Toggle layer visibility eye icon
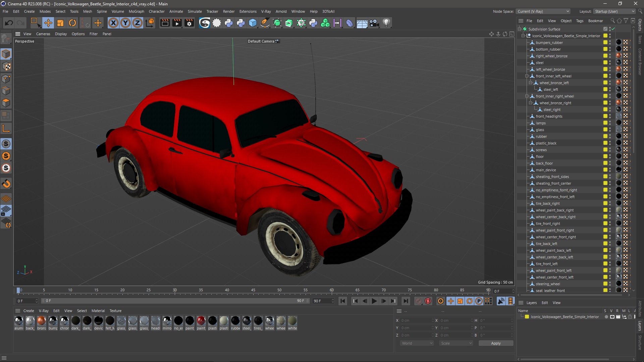 pyautogui.click(x=612, y=317)
